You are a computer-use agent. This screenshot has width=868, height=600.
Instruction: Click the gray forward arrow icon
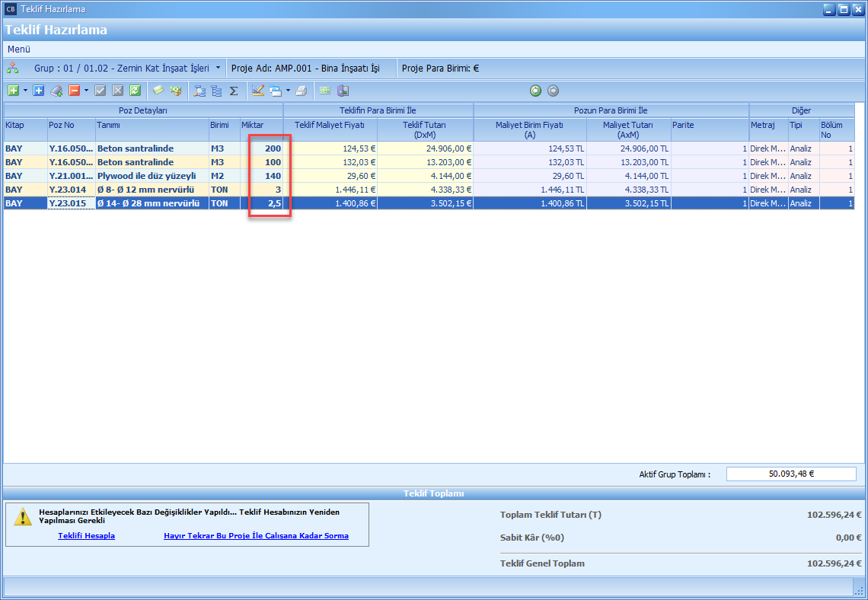click(x=554, y=91)
